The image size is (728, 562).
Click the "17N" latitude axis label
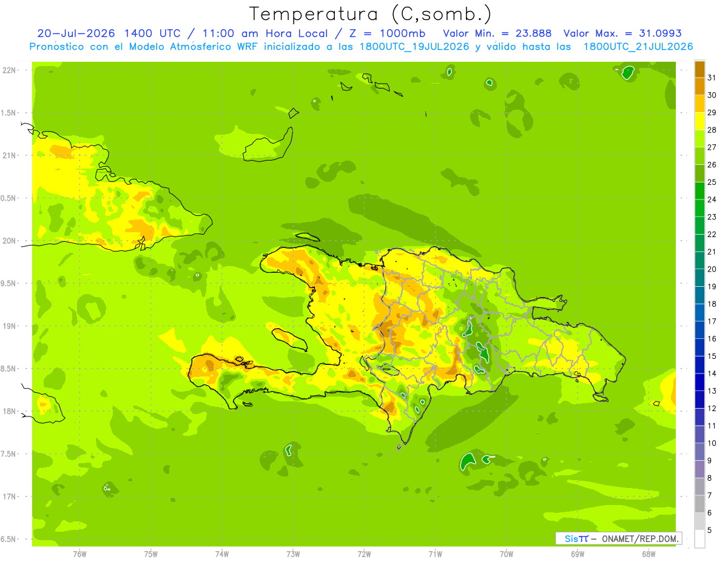click(x=10, y=497)
